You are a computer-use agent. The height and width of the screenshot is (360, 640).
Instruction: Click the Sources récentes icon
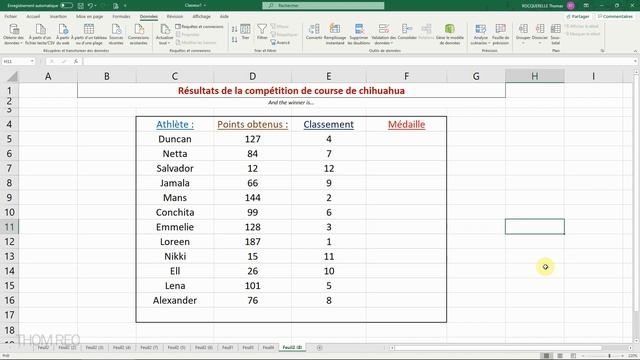(x=116, y=34)
